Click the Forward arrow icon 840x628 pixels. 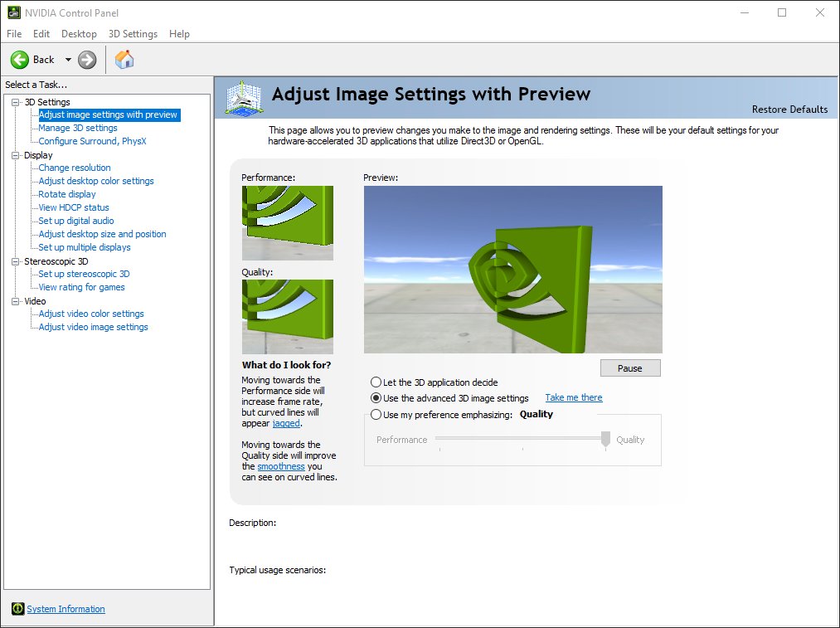(87, 60)
